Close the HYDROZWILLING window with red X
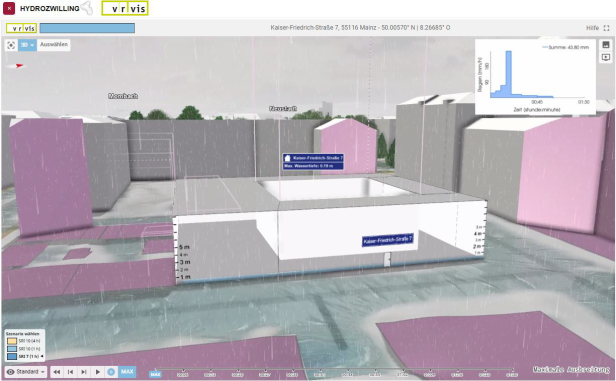Image resolution: width=616 pixels, height=381 pixels. tap(9, 8)
